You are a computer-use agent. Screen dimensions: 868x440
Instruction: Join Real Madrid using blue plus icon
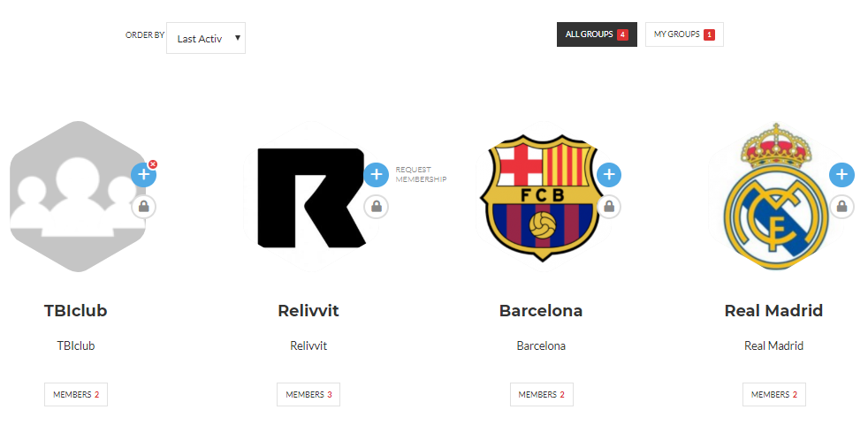click(841, 175)
